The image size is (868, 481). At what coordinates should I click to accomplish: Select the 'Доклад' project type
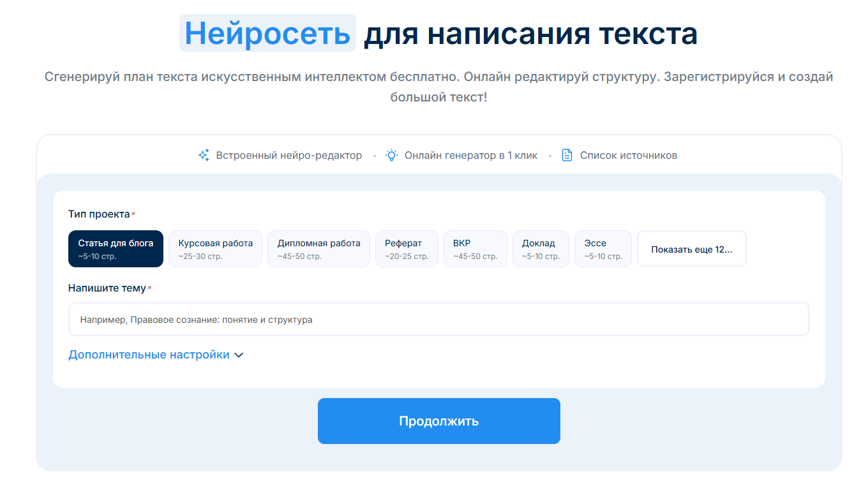coord(541,249)
